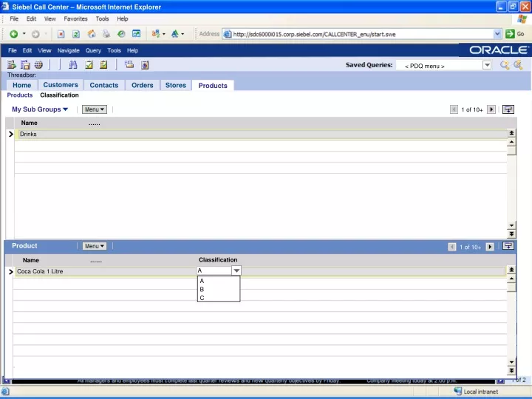This screenshot has width=532, height=399.
Task: Click the Classification sub-view link
Action: (59, 95)
